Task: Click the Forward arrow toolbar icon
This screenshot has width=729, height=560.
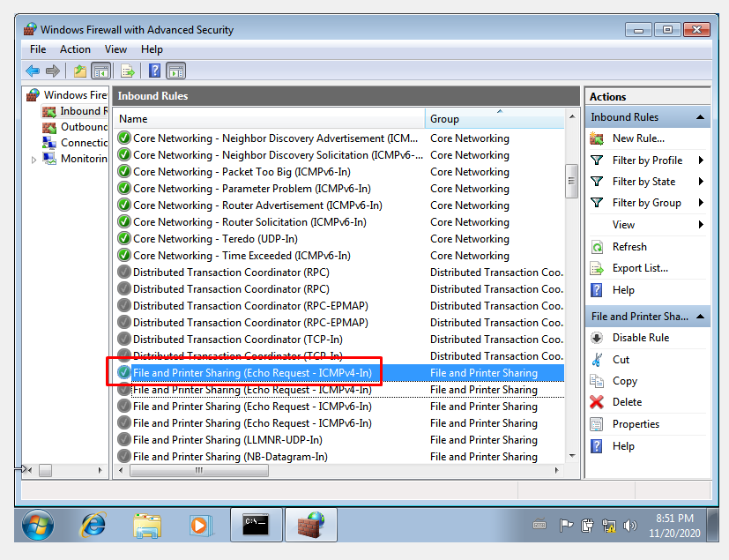Action: (53, 71)
